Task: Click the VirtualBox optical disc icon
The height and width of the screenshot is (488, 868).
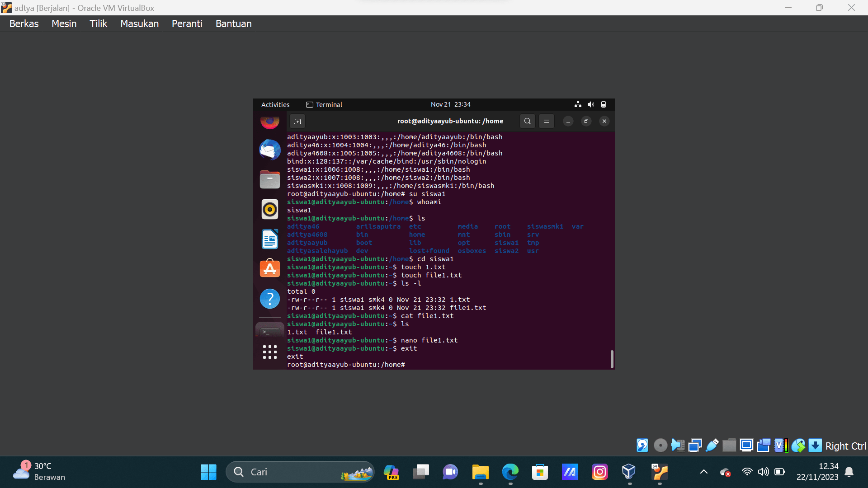Action: click(x=660, y=446)
